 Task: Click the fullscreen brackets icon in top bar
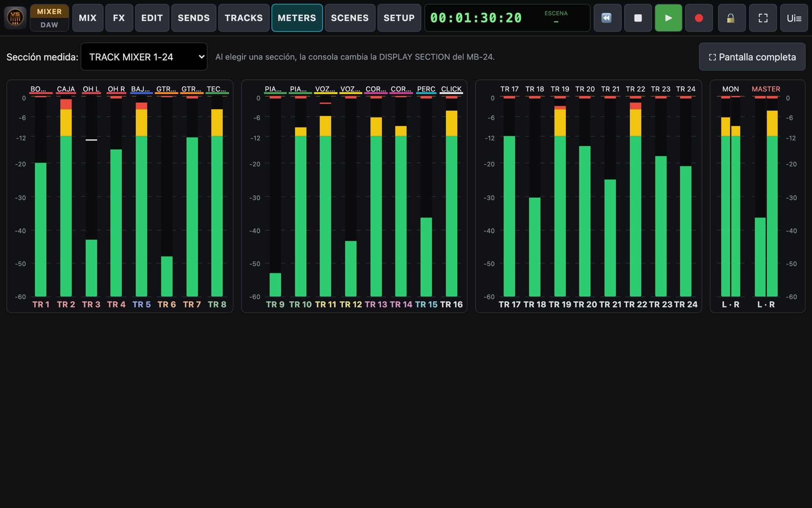[763, 18]
